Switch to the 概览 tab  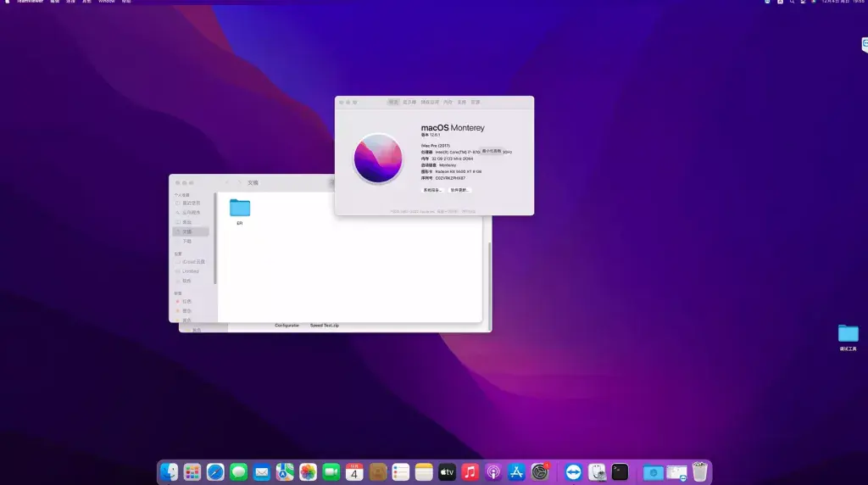click(x=393, y=103)
